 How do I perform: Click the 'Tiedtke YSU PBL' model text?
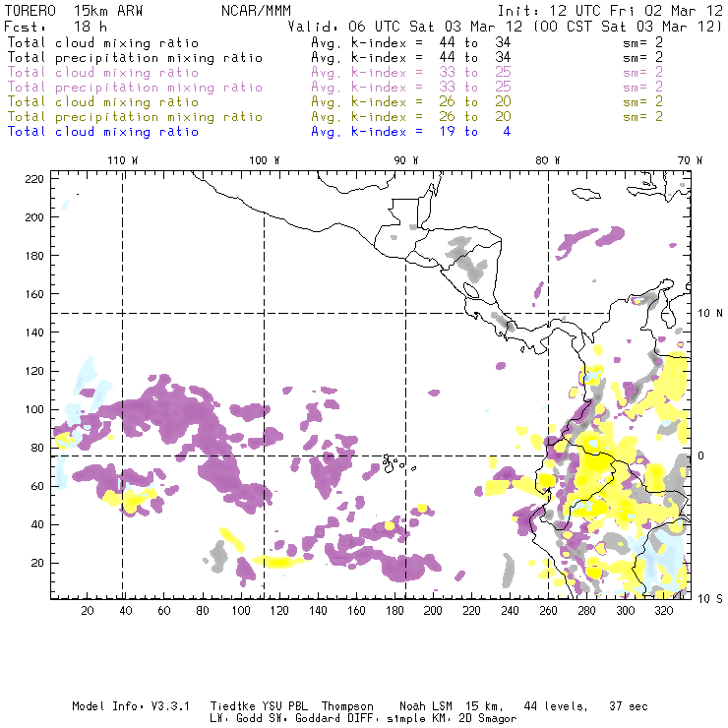click(259, 706)
